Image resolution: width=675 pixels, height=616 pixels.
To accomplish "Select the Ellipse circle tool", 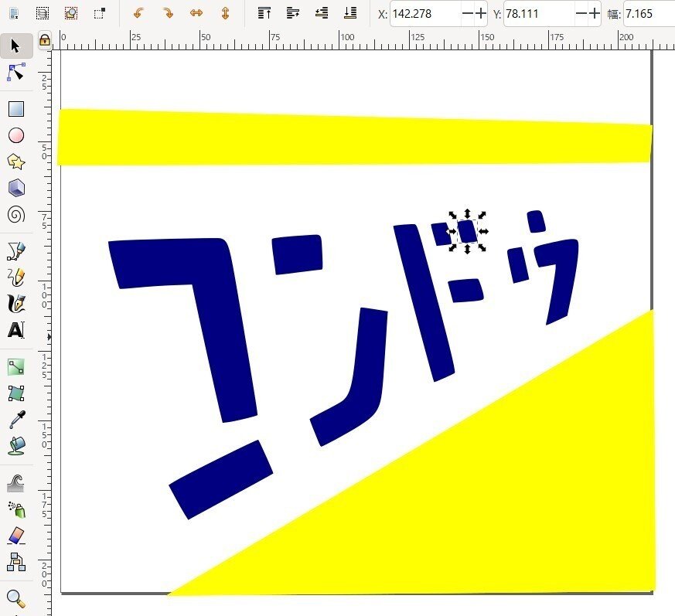I will point(16,135).
